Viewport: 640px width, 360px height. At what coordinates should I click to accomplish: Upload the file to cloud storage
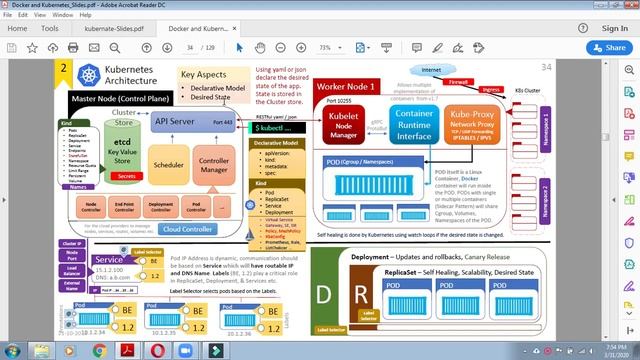[x=53, y=48]
